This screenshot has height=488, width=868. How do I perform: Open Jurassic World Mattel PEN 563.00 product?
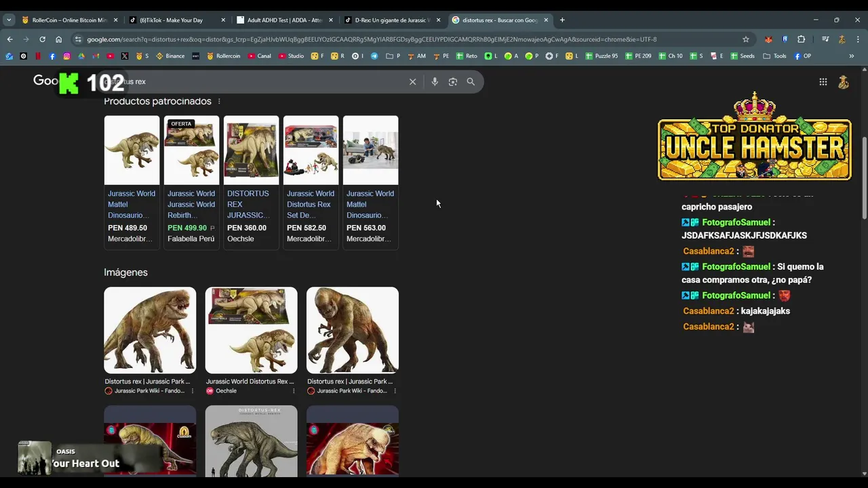(x=370, y=182)
